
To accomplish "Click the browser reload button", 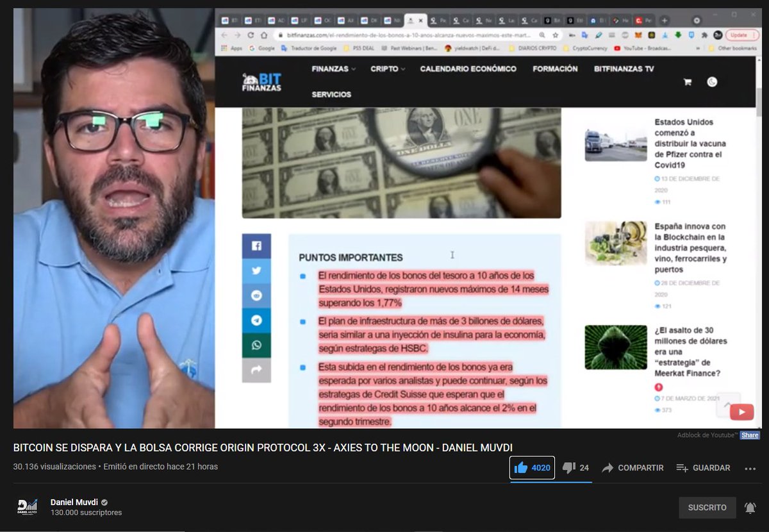I will (251, 35).
